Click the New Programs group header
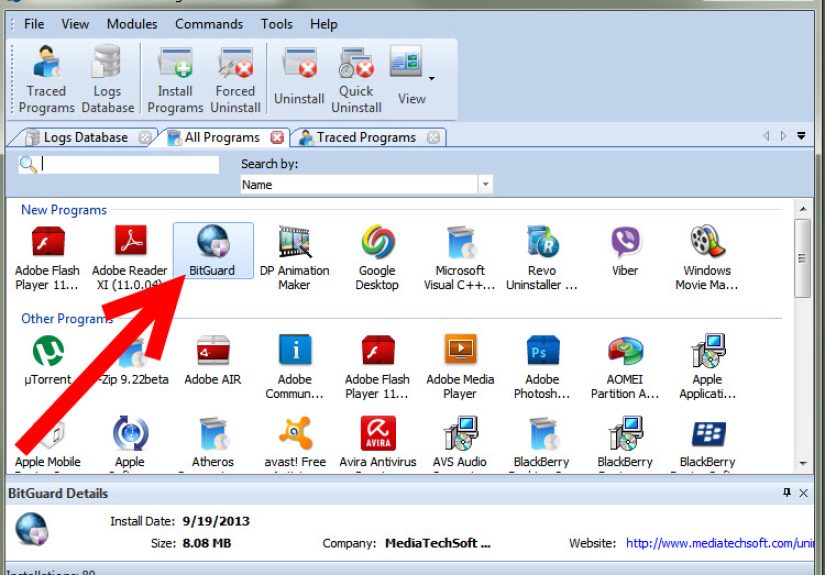 click(64, 210)
